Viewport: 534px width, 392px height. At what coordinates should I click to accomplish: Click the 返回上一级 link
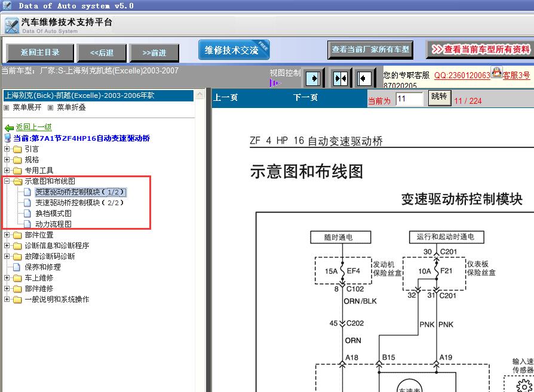coord(33,127)
